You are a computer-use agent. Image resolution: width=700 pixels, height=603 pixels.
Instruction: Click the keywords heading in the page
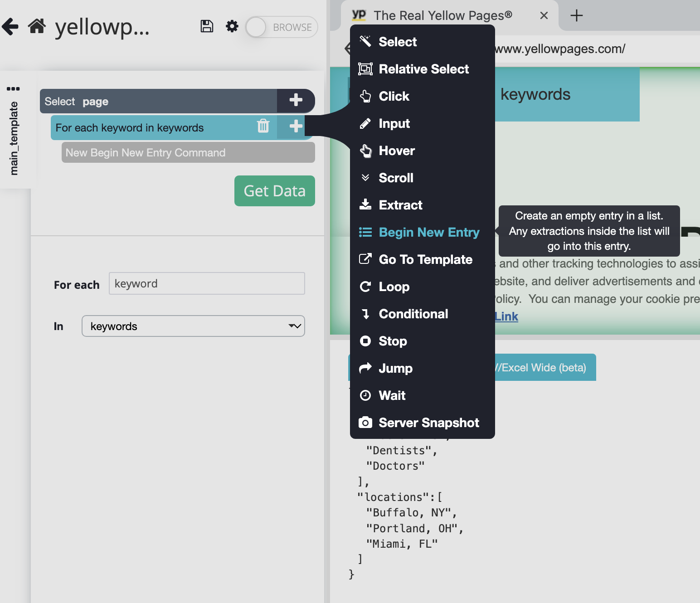[535, 94]
